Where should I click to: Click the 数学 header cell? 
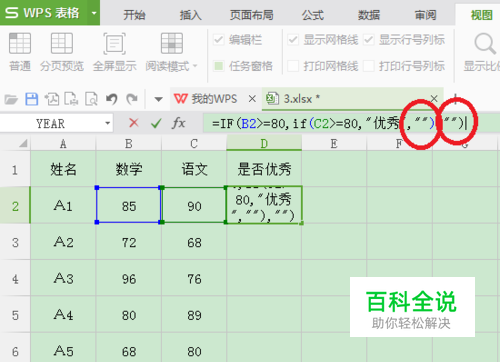tap(129, 169)
